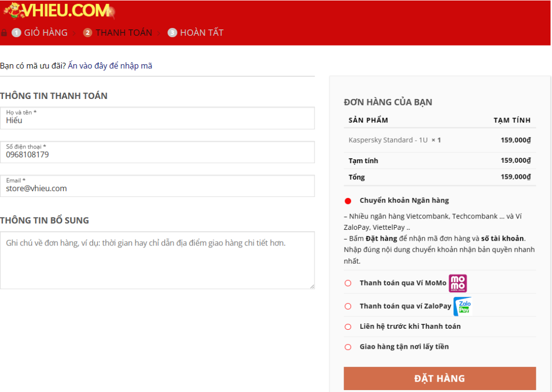Click the 159,000₫ value in the Tạm tính row

(516, 160)
